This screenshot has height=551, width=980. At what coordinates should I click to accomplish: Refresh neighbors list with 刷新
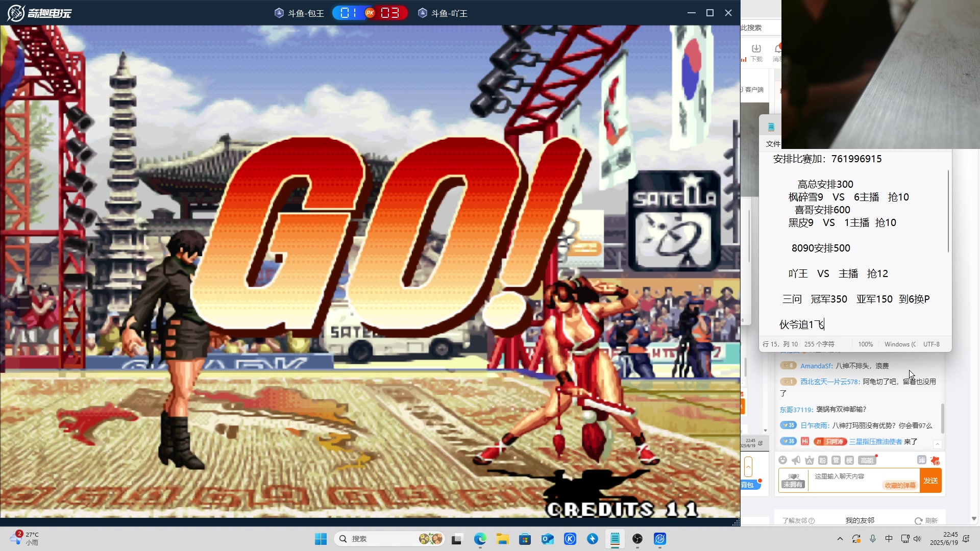(x=926, y=520)
